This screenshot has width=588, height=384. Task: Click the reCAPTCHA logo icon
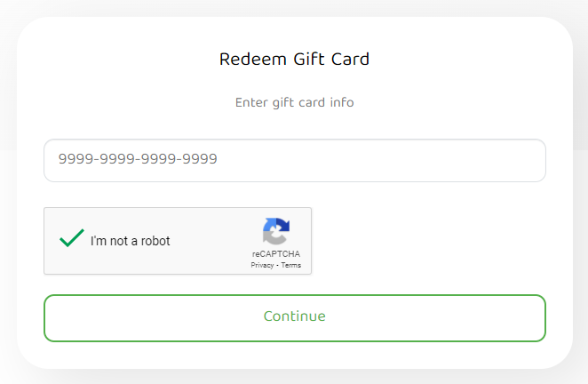click(275, 233)
